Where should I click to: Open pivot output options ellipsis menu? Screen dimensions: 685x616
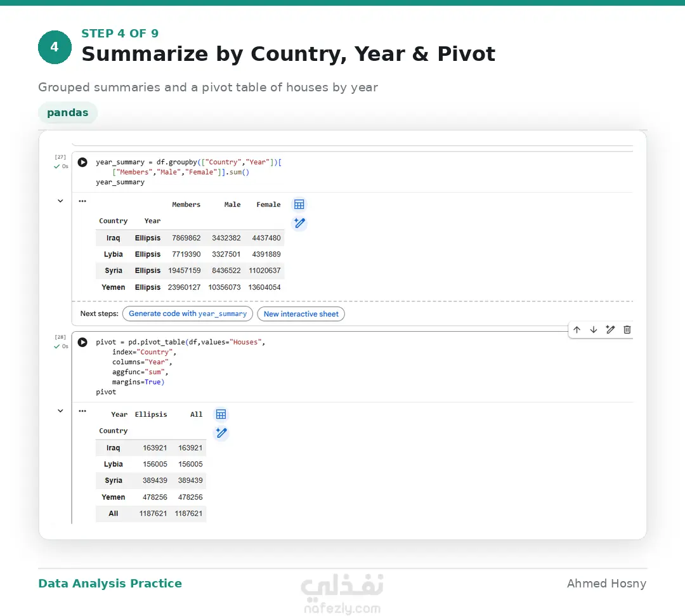82,410
